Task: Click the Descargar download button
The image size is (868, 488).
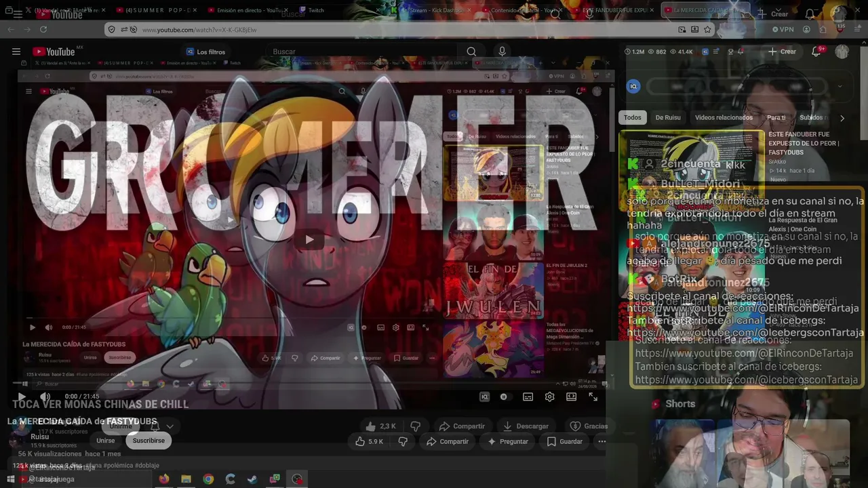Action: point(525,426)
